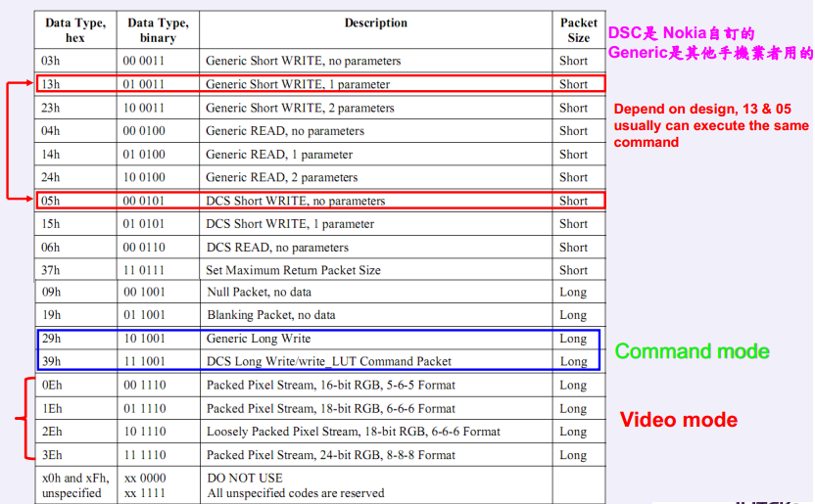Select binary value '00 1110'
The width and height of the screenshot is (815, 504).
[145, 385]
